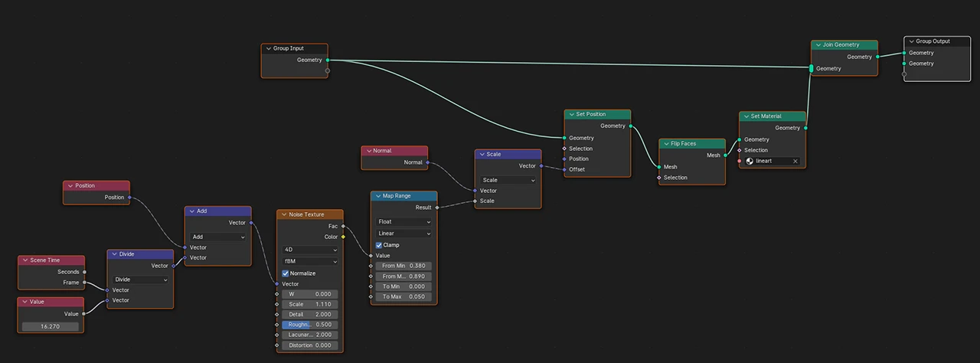Click the Roughness slider in Noise Texture
Image resolution: width=980 pixels, height=363 pixels.
(309, 325)
